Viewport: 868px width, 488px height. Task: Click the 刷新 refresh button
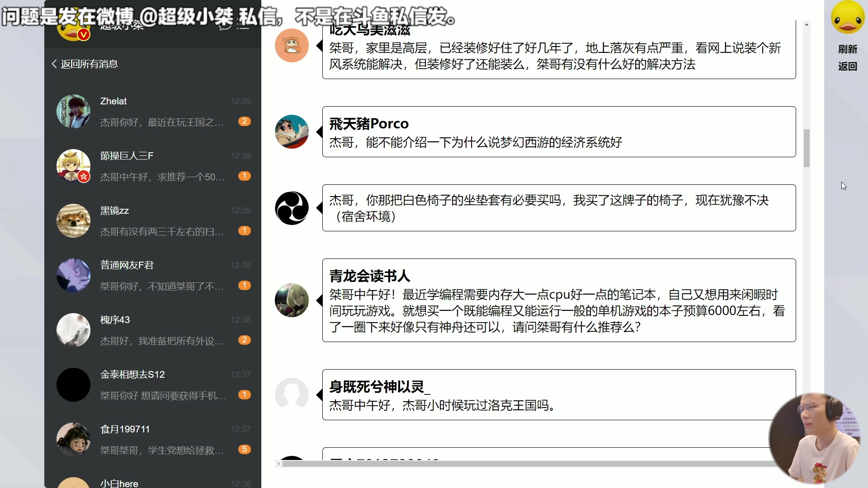point(848,49)
